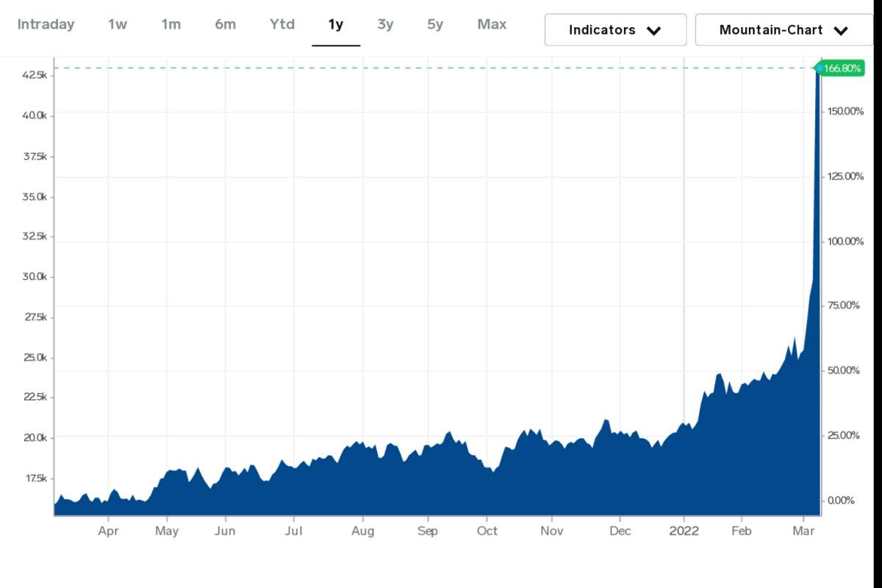Show the 3y time range
Screen dimensions: 882x588
click(385, 24)
